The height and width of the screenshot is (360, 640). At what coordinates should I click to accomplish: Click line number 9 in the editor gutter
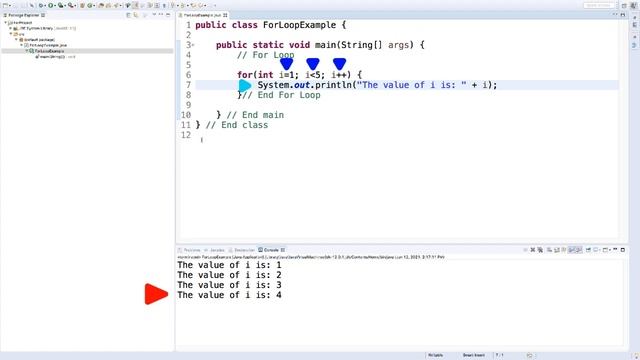[x=188, y=105]
